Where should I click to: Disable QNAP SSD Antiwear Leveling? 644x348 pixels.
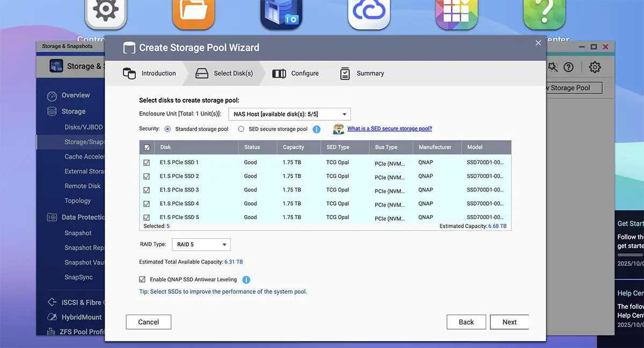coord(142,279)
